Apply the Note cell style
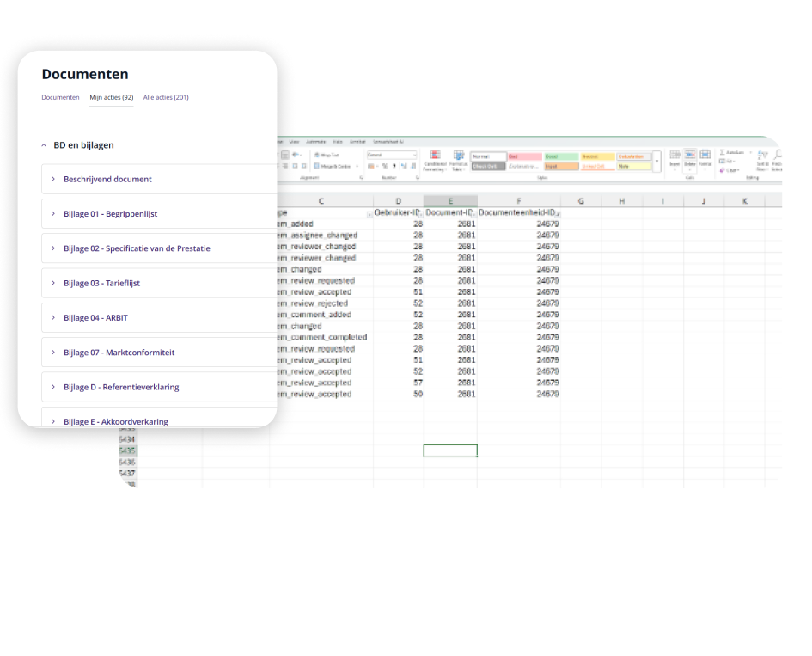The width and height of the screenshot is (812, 656). (x=634, y=166)
